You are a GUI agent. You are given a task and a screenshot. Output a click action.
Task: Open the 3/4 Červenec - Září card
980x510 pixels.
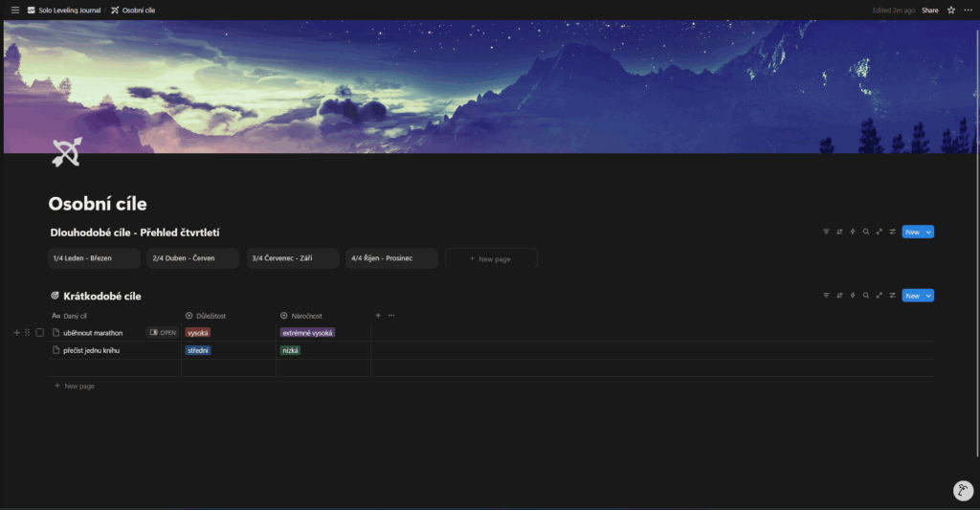[x=293, y=258]
